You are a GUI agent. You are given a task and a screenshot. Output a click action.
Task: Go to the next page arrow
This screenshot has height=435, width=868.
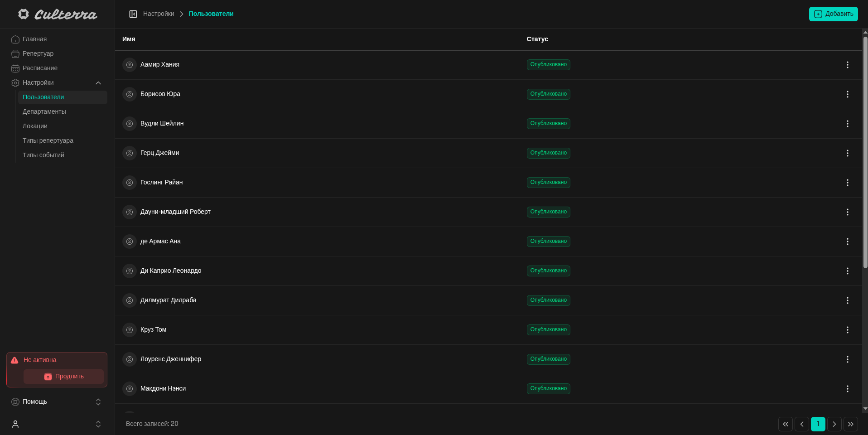click(x=834, y=424)
